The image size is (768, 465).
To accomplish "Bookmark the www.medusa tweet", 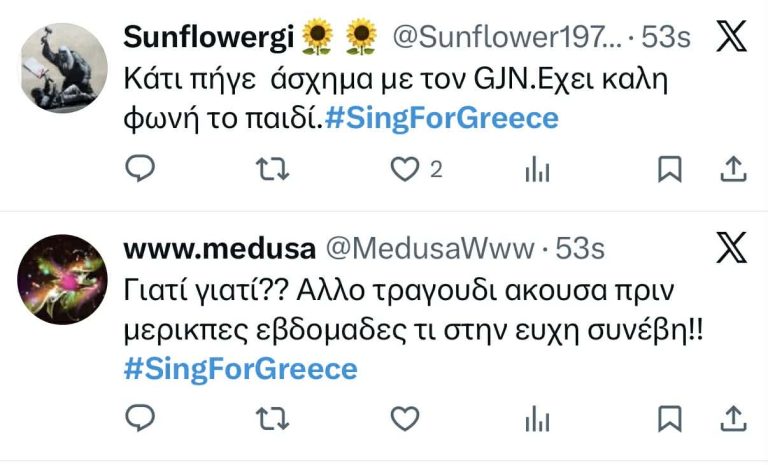I will pos(669,416).
